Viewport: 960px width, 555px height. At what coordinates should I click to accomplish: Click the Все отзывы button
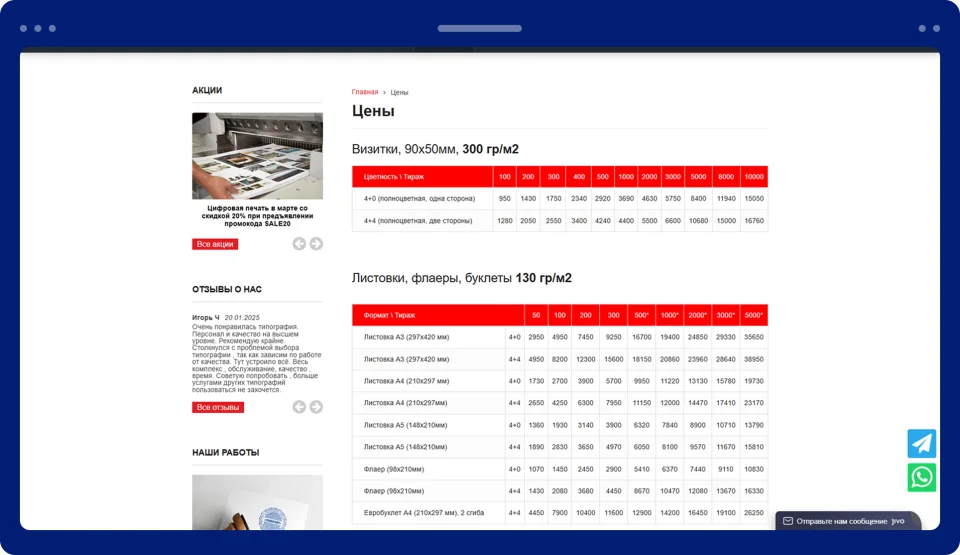[x=218, y=407]
